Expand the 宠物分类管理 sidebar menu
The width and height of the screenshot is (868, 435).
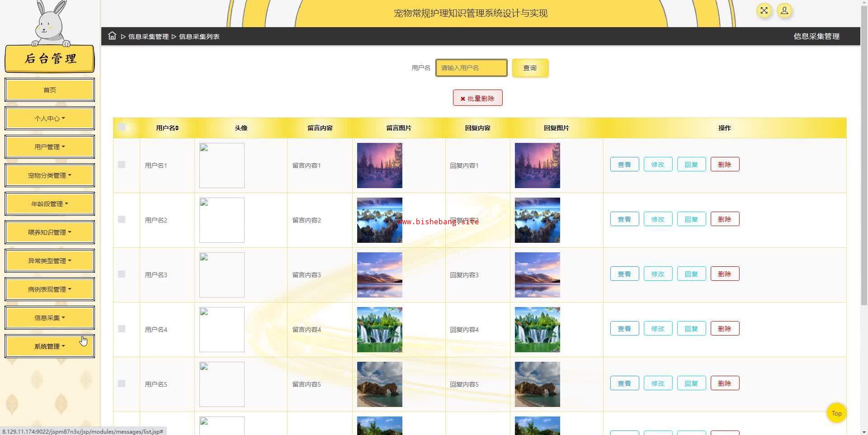click(50, 175)
